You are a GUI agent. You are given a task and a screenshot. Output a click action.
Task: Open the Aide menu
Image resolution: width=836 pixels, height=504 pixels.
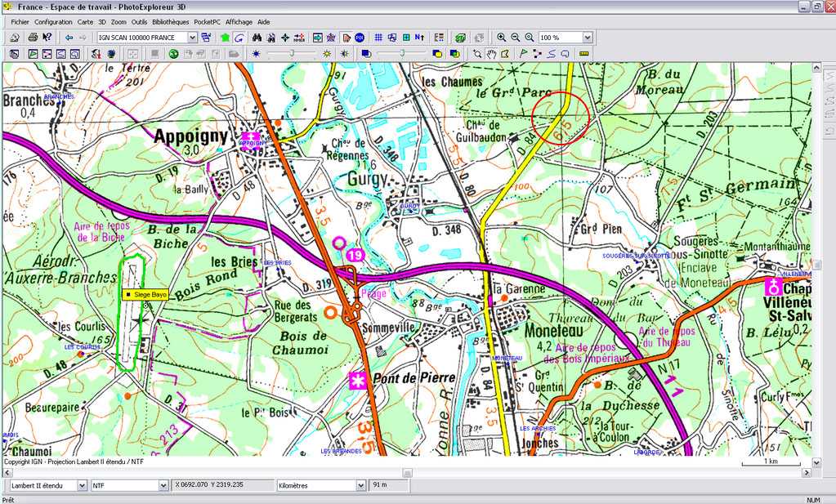click(x=263, y=22)
